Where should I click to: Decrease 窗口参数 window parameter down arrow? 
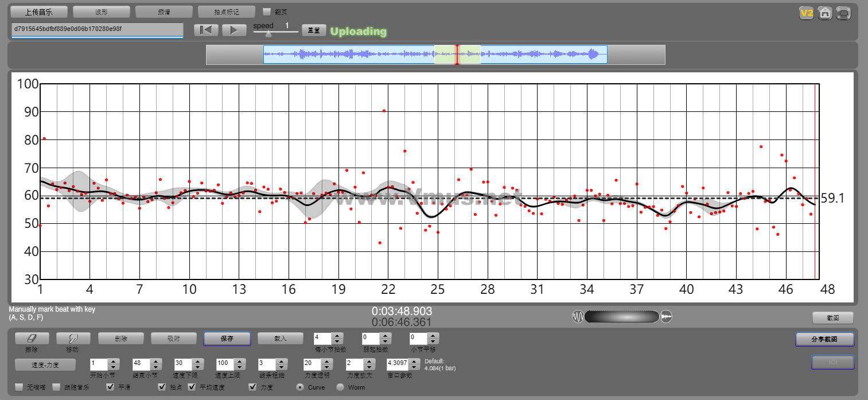tap(415, 367)
